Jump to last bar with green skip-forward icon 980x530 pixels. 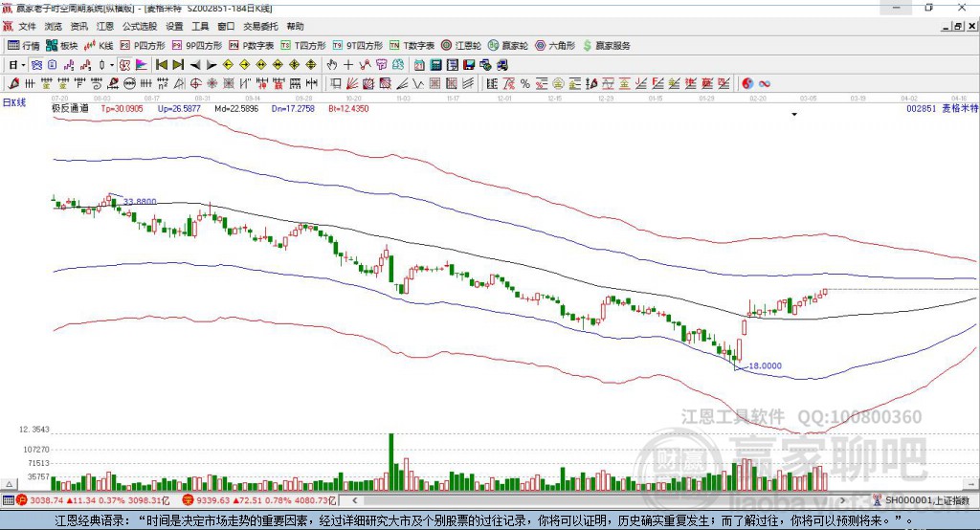pyautogui.click(x=178, y=65)
